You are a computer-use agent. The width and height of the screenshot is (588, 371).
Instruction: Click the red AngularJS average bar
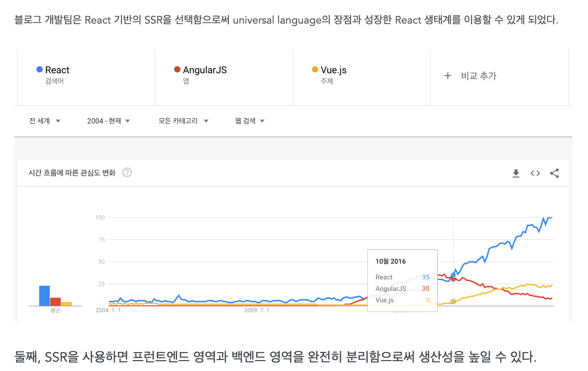(55, 302)
